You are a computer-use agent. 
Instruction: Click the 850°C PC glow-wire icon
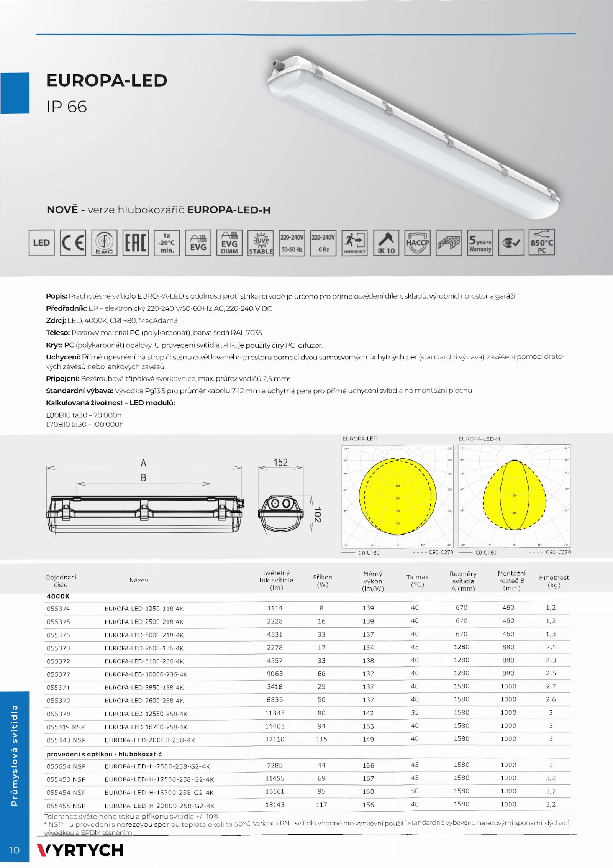pyautogui.click(x=542, y=242)
